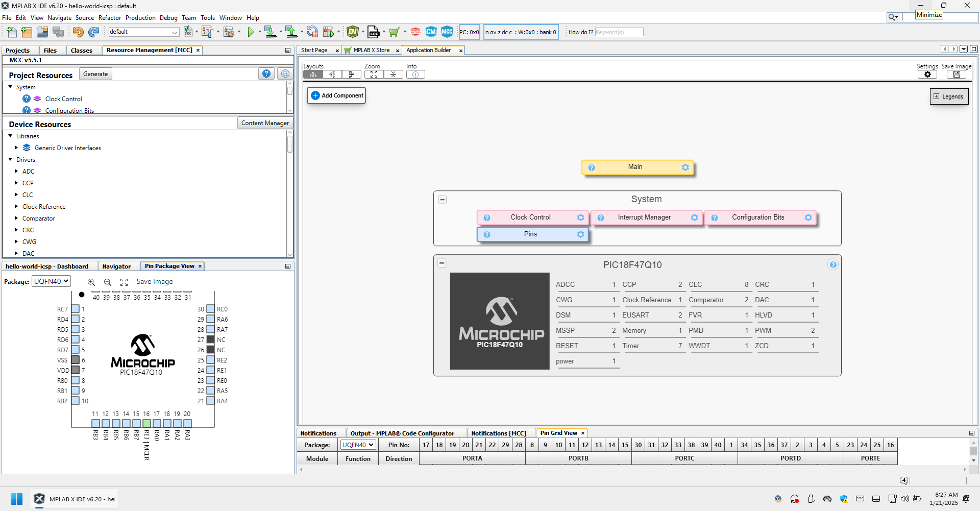Screen dimensions: 980x511
Task: Open the Package UQFN40 dropdown in Pin Package View
Action: click(x=51, y=281)
